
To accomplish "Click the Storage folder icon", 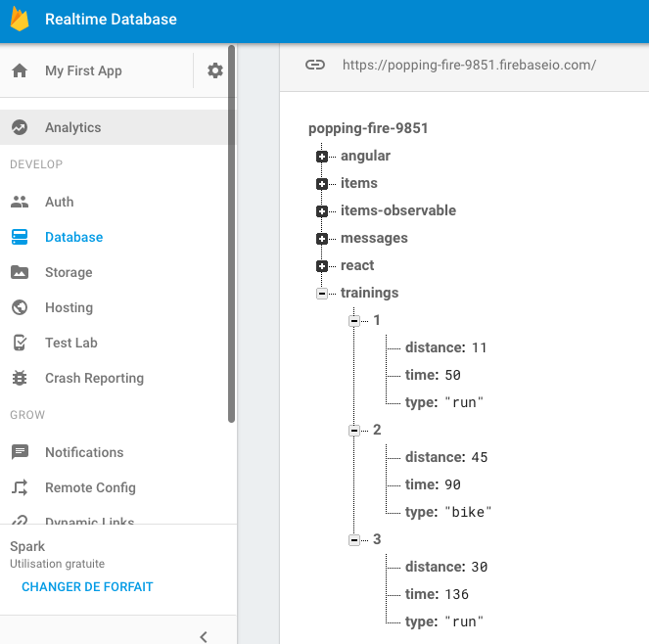I will [x=20, y=272].
